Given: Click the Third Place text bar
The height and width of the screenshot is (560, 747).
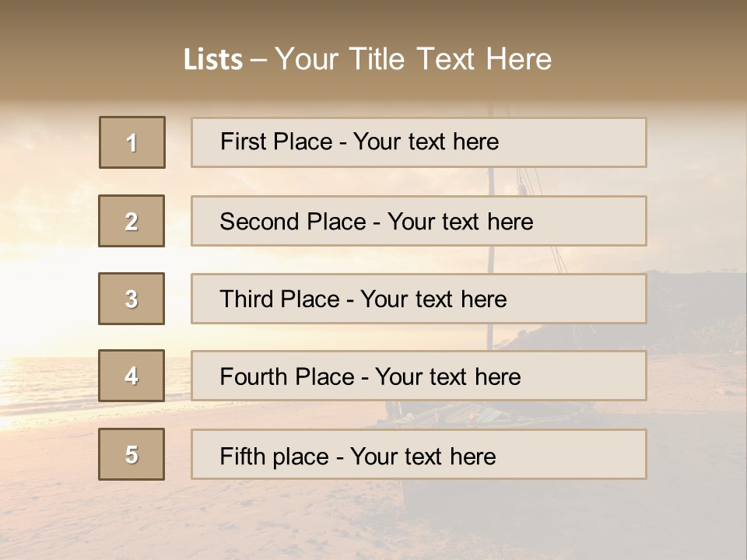Looking at the screenshot, I should (x=419, y=299).
